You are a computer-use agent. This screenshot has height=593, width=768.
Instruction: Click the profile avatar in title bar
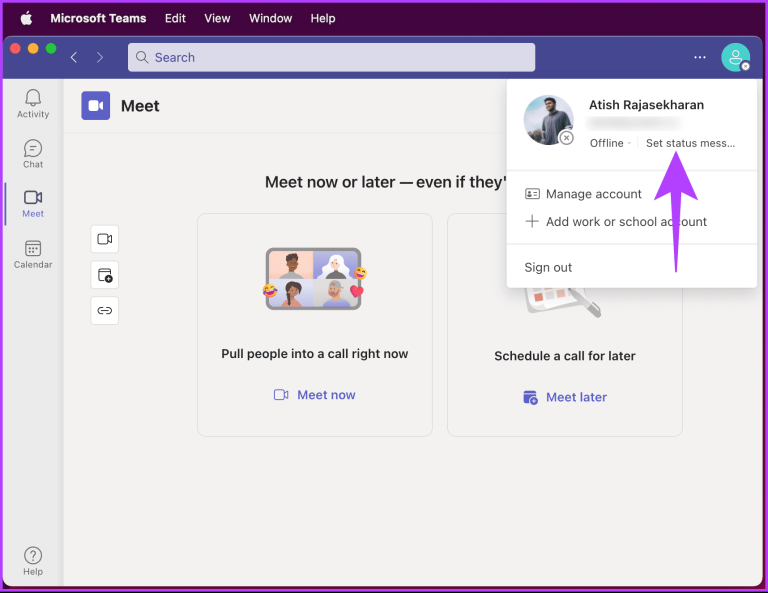(x=735, y=58)
